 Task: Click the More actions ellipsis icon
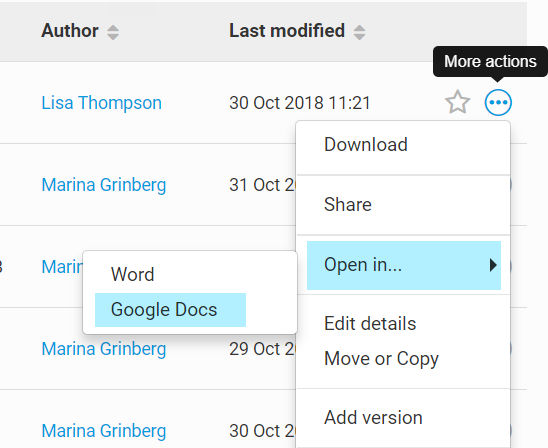(x=498, y=102)
